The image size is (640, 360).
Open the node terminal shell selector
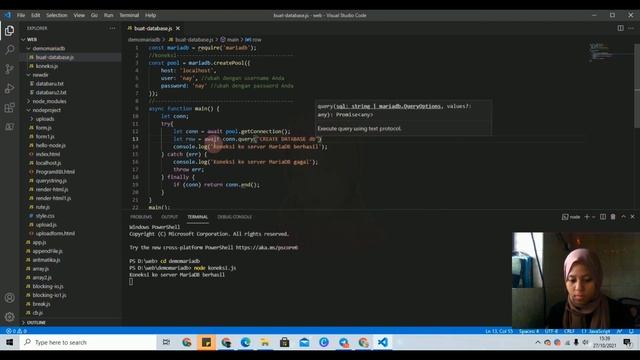[571, 217]
